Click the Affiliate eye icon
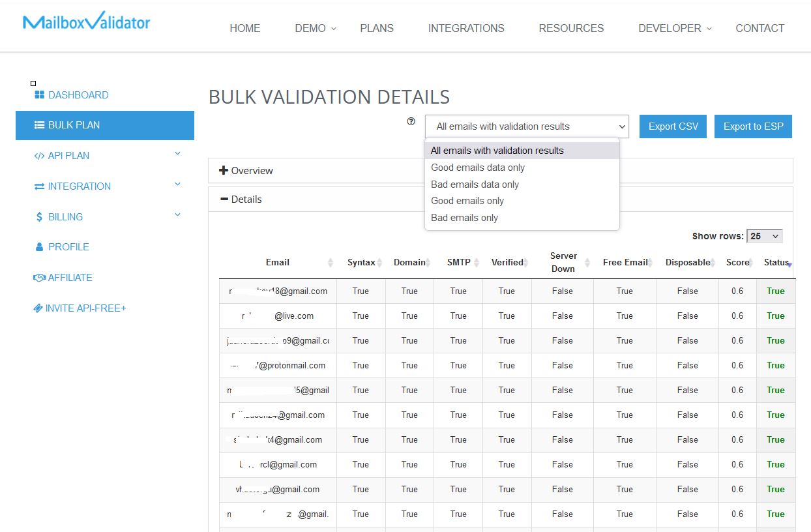 click(x=38, y=277)
